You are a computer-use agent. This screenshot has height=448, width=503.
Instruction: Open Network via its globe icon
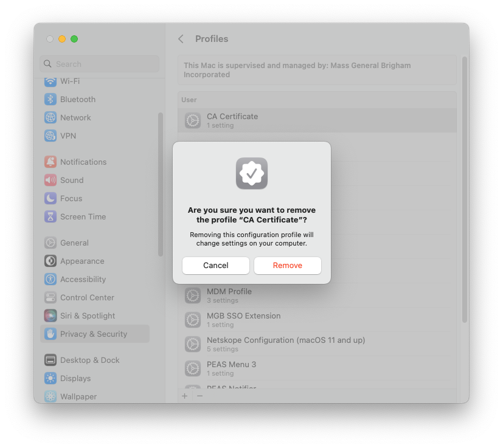(50, 118)
